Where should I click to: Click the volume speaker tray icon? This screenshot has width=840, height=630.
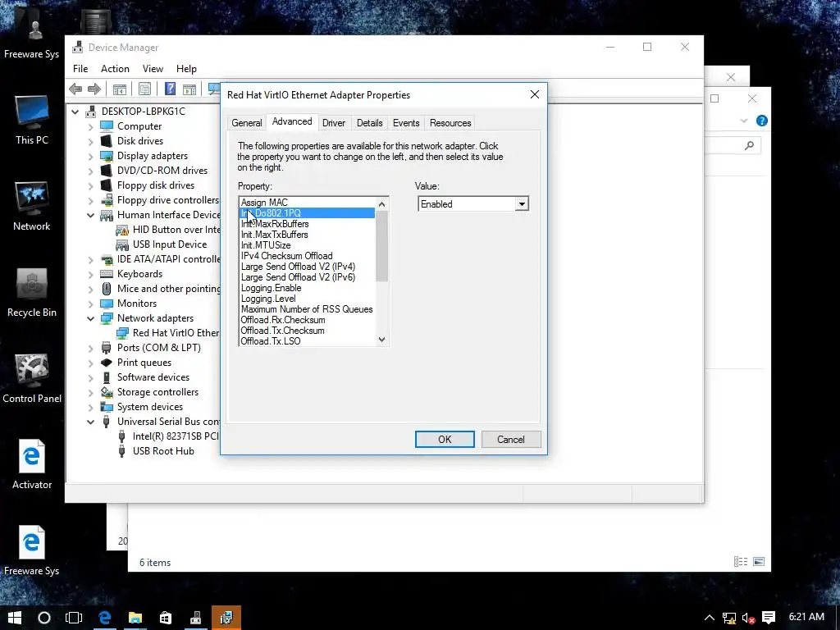[748, 619]
